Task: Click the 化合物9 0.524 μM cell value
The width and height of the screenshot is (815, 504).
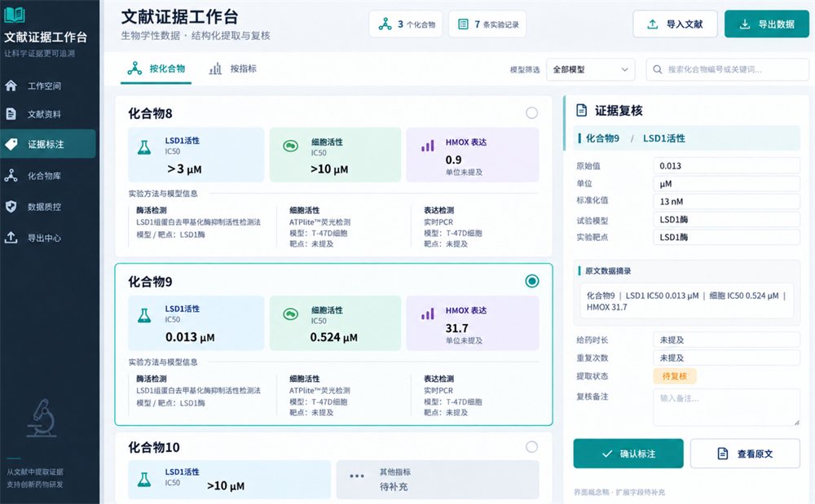Action: click(x=333, y=337)
